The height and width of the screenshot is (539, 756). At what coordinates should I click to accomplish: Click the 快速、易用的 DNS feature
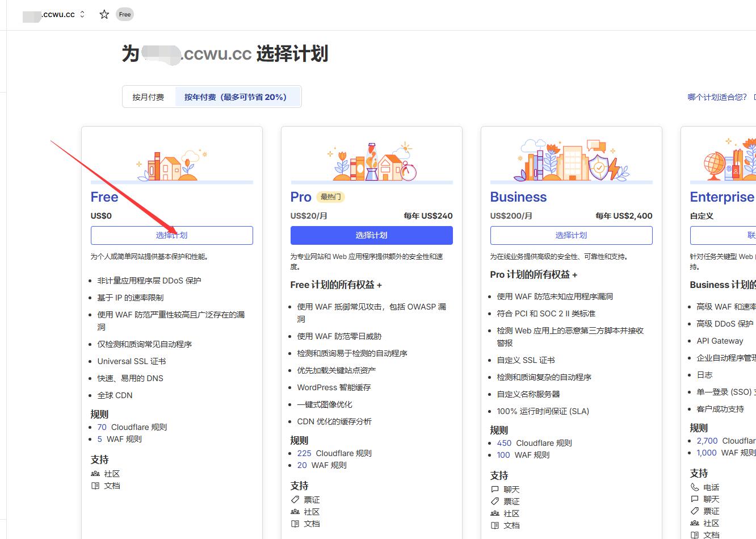131,378
